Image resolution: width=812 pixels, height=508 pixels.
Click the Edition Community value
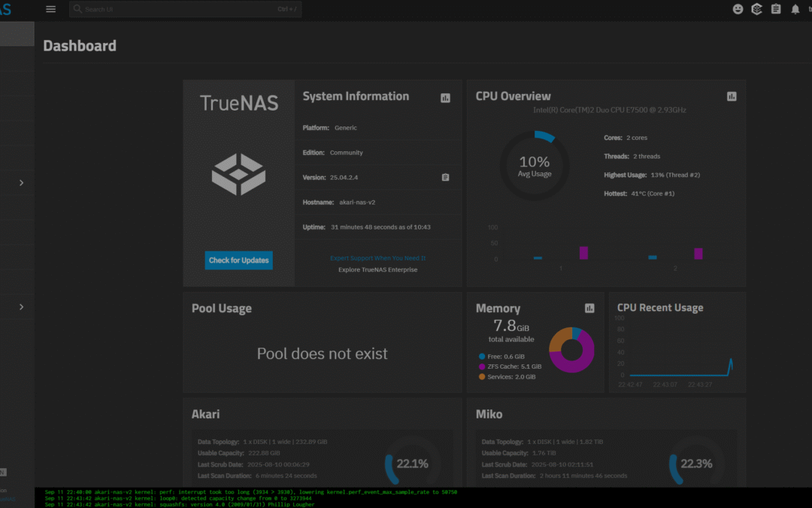click(x=347, y=152)
